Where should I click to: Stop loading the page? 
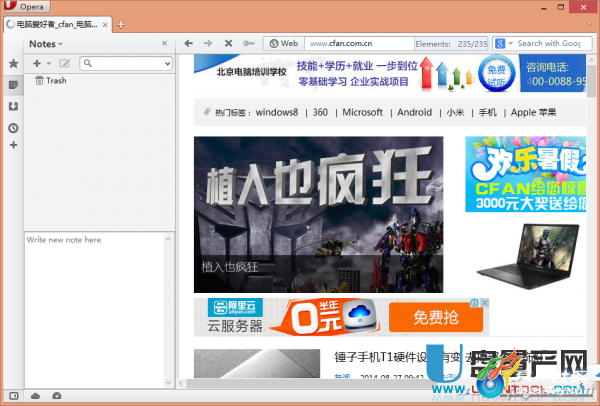228,44
